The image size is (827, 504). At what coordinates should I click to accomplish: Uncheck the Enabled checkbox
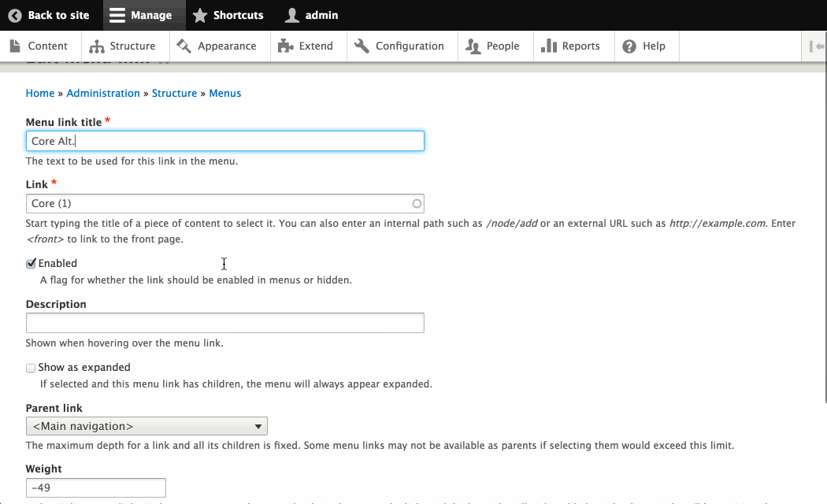[x=32, y=263]
